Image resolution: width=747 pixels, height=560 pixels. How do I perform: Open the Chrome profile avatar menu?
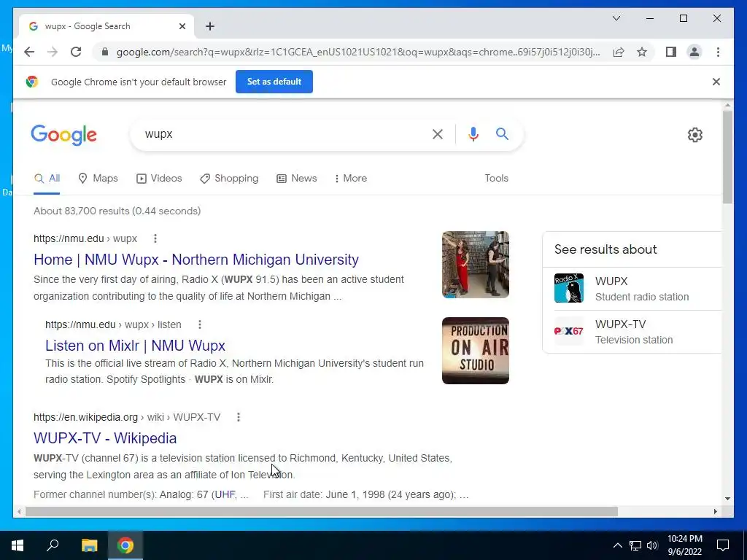(694, 52)
